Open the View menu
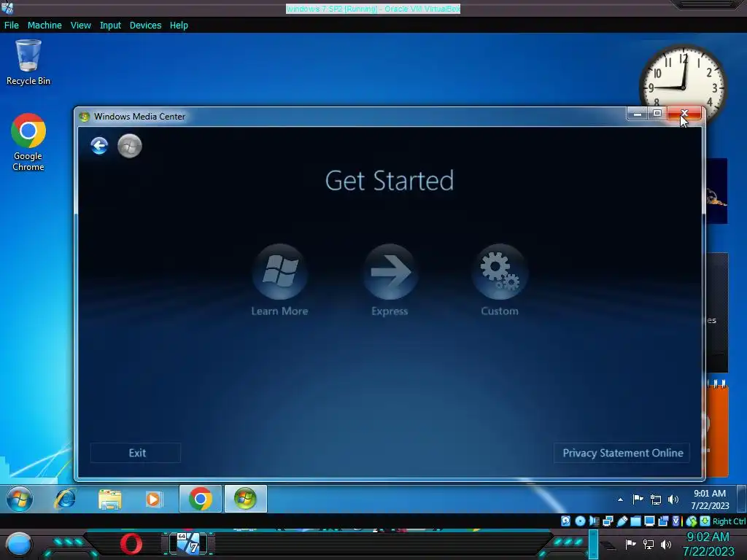This screenshot has height=560, width=747. [80, 26]
